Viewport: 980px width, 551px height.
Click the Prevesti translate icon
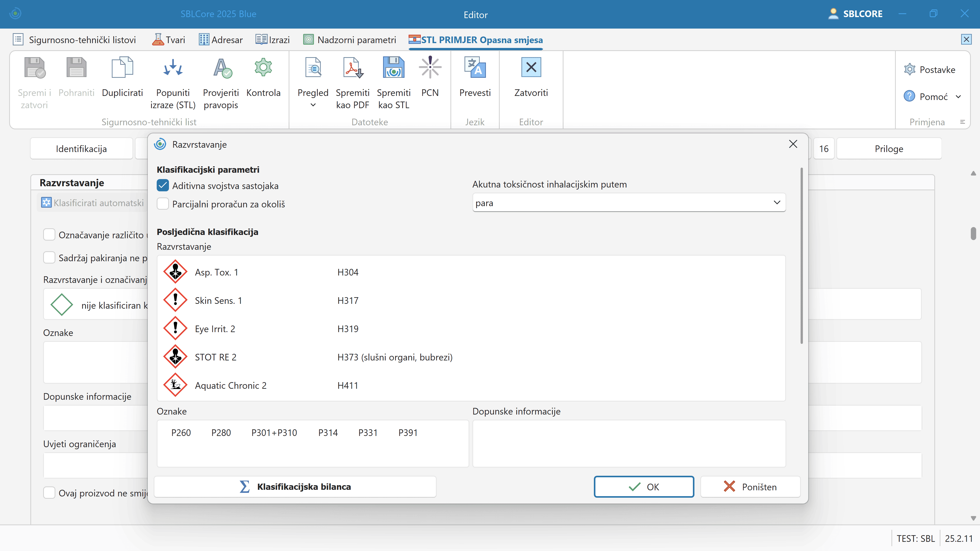pyautogui.click(x=475, y=68)
